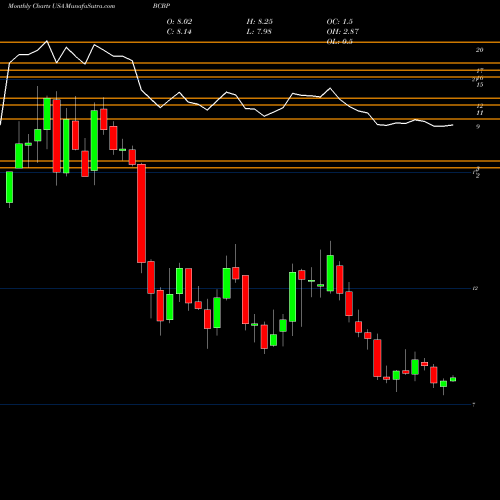Click the last green candle at chart's right end

coord(453,379)
